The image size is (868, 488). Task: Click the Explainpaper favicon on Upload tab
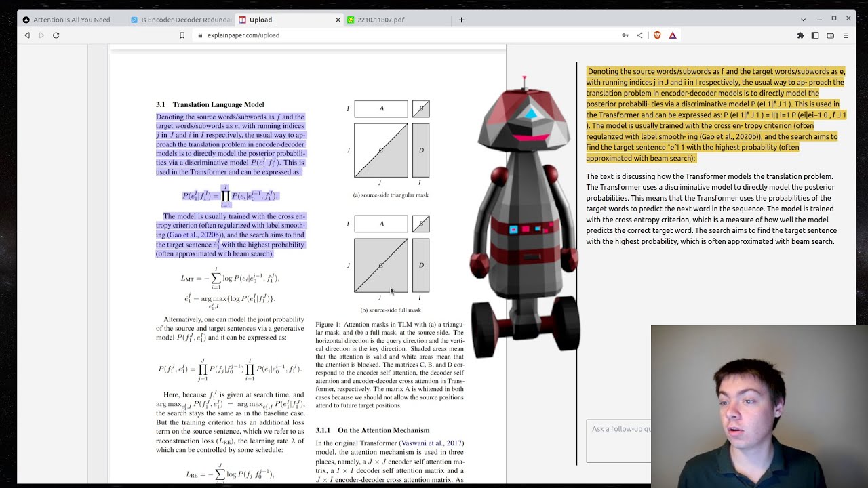[x=242, y=20]
